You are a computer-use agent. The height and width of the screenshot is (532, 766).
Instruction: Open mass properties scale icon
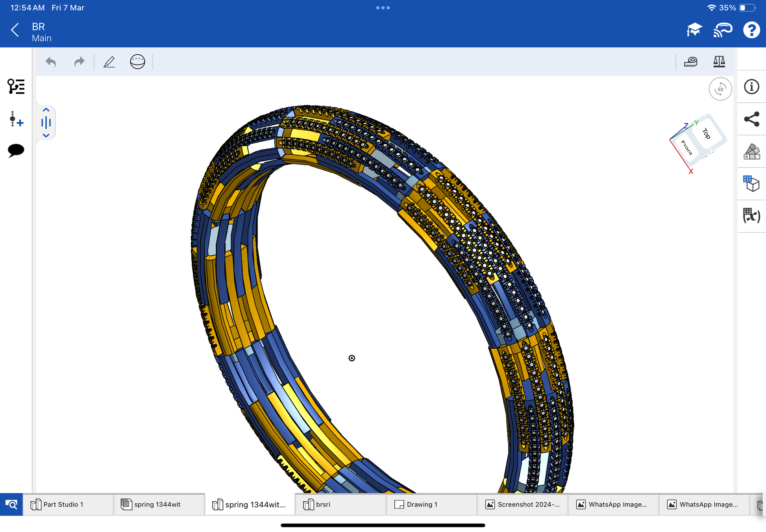point(719,62)
